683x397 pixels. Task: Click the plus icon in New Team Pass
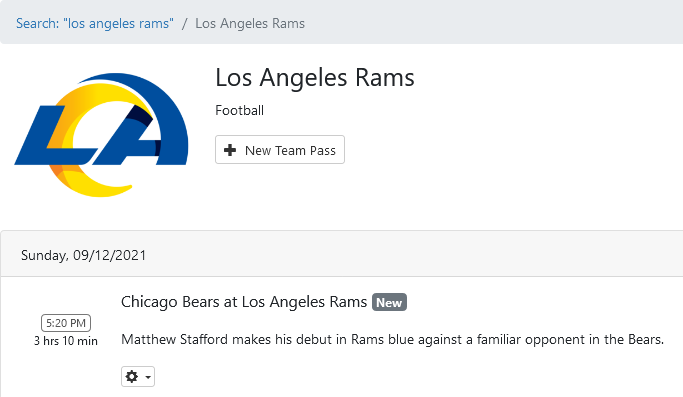(x=230, y=150)
